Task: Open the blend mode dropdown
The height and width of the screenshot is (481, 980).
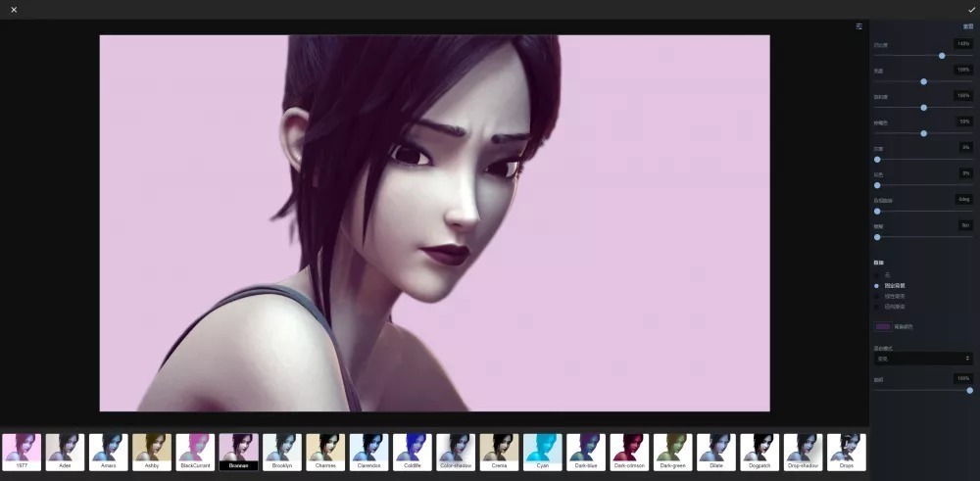Action: tap(922, 359)
